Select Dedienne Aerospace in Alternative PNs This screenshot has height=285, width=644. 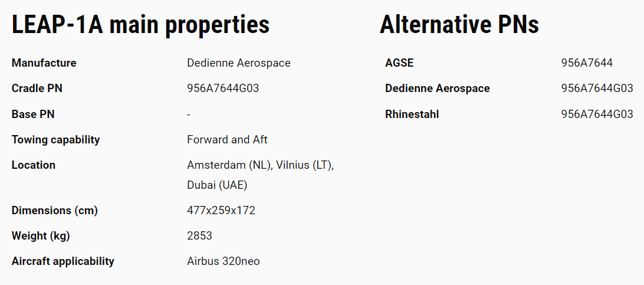438,89
